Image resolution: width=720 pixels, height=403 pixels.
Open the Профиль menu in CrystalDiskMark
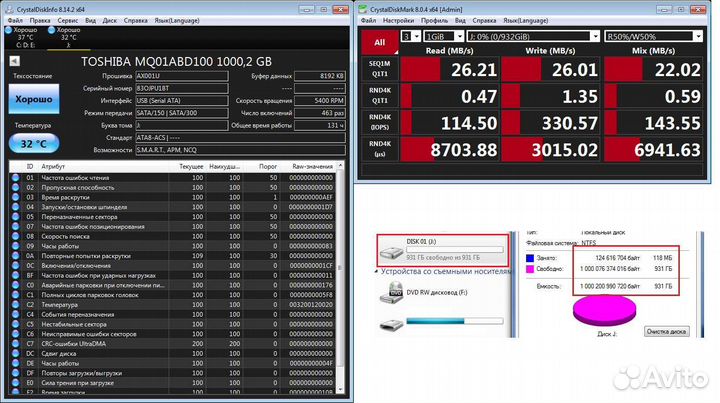(x=434, y=21)
